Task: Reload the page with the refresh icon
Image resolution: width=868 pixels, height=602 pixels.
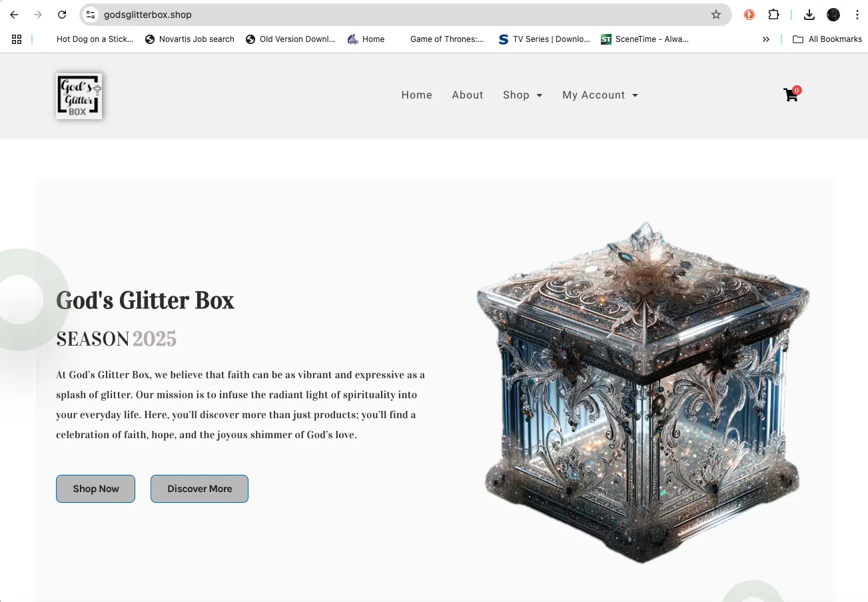Action: coord(62,15)
